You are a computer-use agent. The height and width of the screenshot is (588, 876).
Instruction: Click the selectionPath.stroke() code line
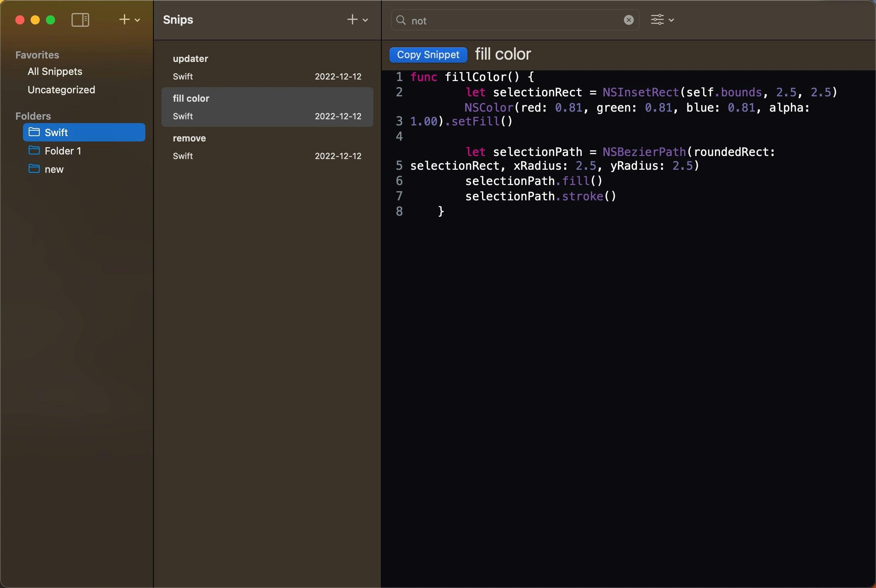541,196
